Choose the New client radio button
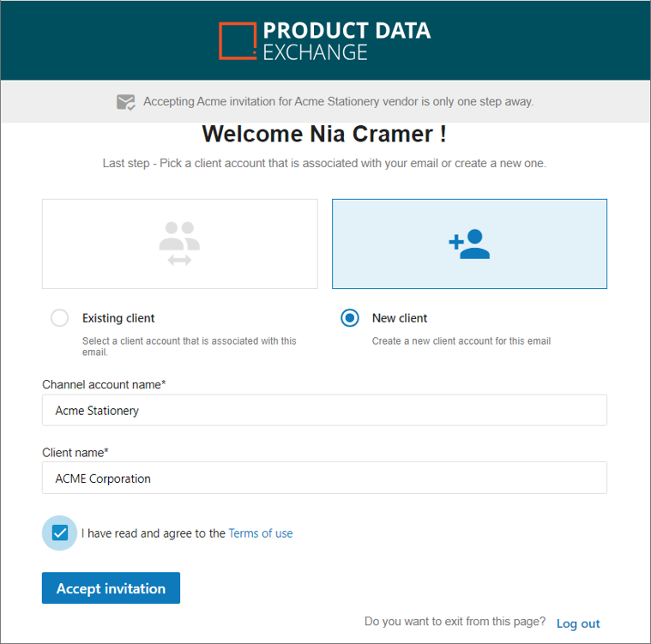The height and width of the screenshot is (644, 651). [x=350, y=318]
